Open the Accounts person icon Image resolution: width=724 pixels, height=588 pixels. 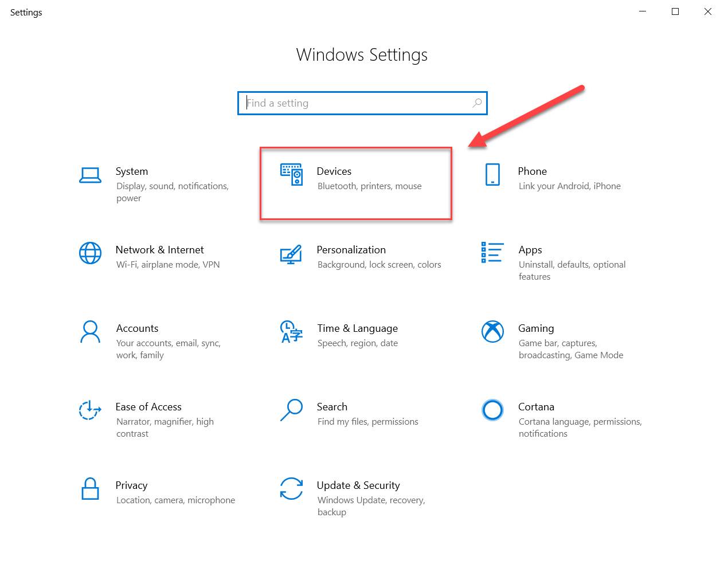pos(90,332)
